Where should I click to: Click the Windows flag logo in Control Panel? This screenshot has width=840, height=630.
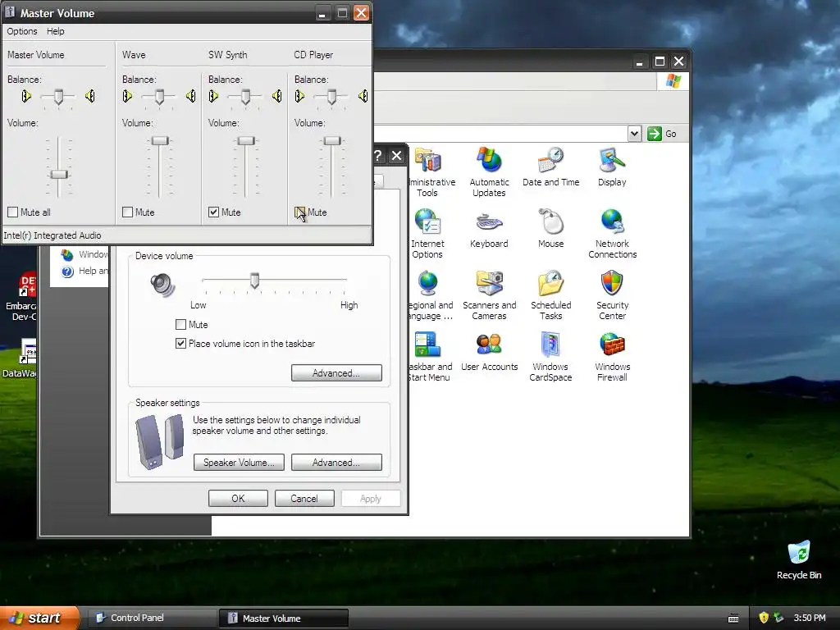[x=673, y=81]
